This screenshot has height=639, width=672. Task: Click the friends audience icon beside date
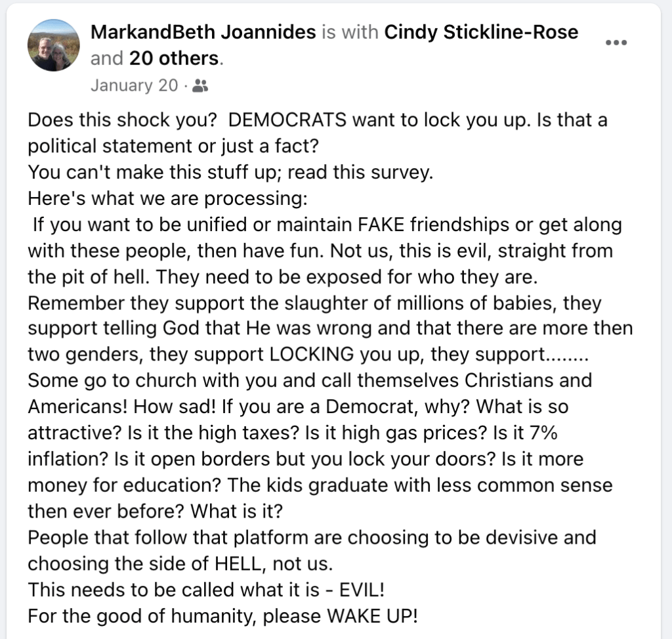click(201, 85)
